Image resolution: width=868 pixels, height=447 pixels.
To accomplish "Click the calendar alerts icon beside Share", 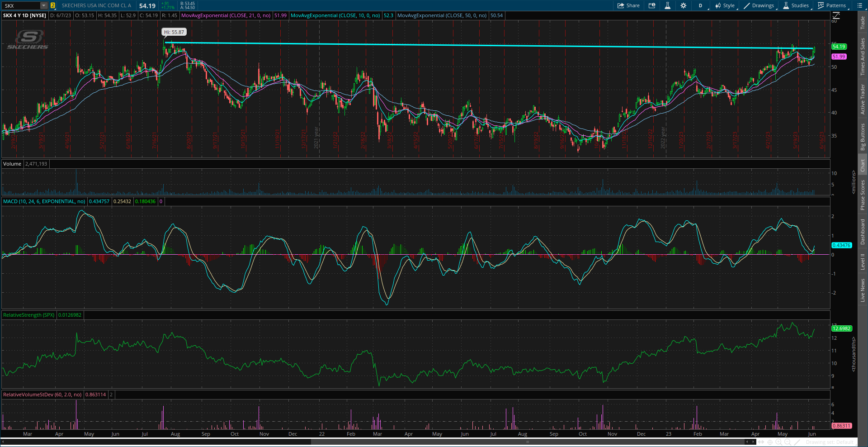I will 652,5.
